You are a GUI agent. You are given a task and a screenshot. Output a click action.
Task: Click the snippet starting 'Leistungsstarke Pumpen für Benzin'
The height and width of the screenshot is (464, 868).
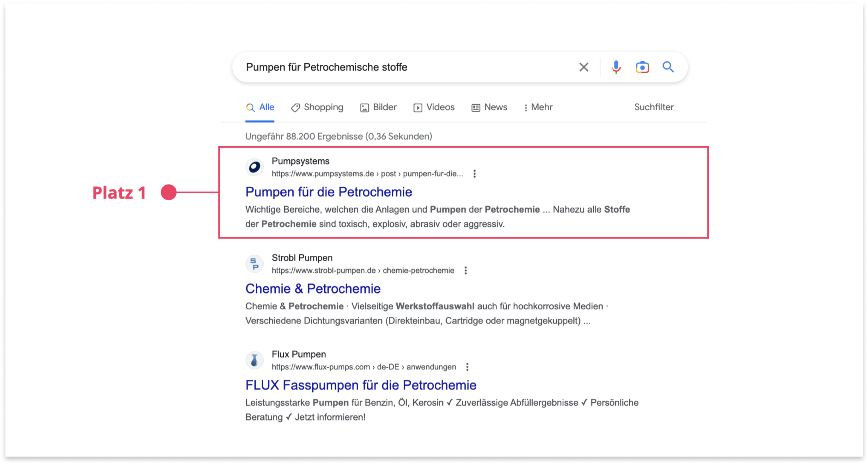pyautogui.click(x=442, y=410)
